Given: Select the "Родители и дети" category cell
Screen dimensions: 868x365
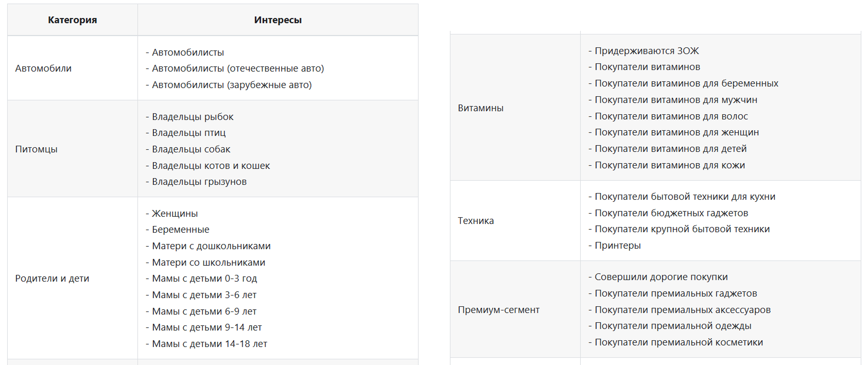Looking at the screenshot, I should pyautogui.click(x=52, y=279).
